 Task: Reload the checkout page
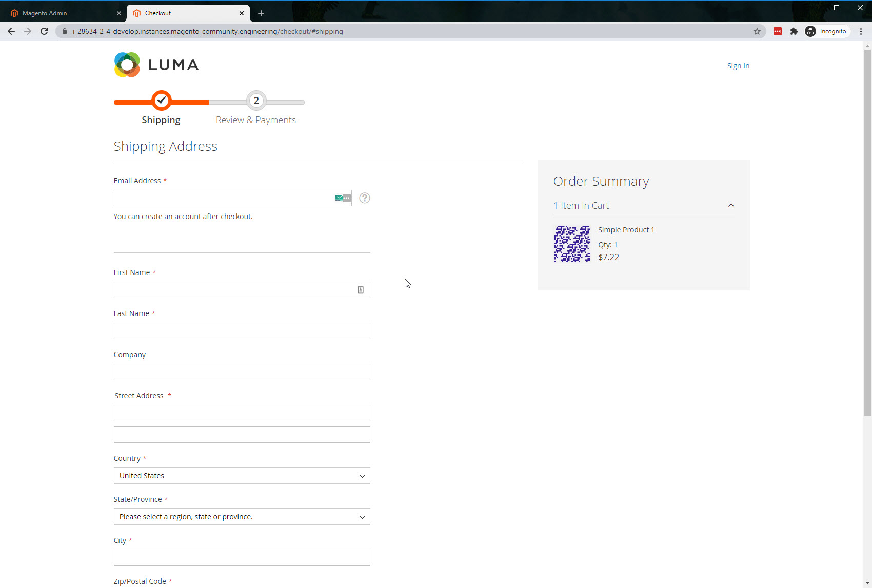[x=44, y=31]
